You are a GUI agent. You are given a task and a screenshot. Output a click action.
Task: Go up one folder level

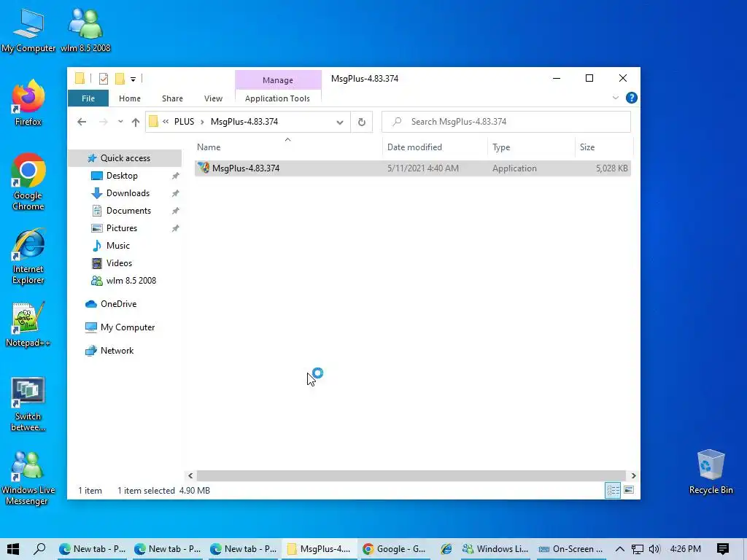pyautogui.click(x=135, y=122)
